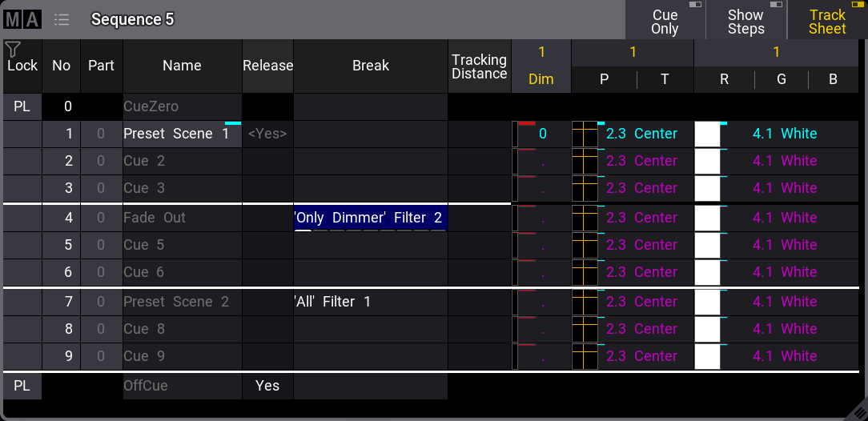Disable the Track Sheet view
Viewport: 868px width, 421px height.
pyautogui.click(x=827, y=21)
